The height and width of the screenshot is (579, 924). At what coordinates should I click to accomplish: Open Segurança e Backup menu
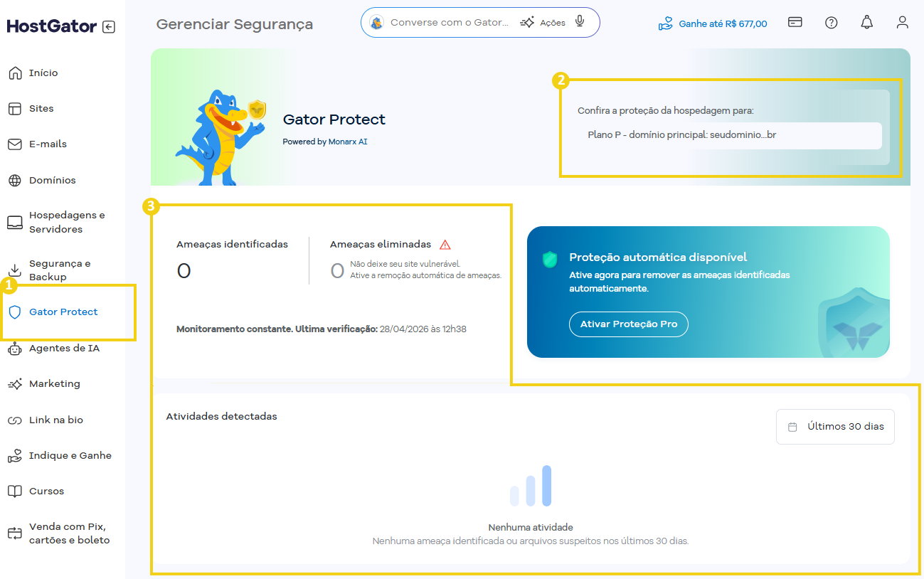pyautogui.click(x=60, y=270)
